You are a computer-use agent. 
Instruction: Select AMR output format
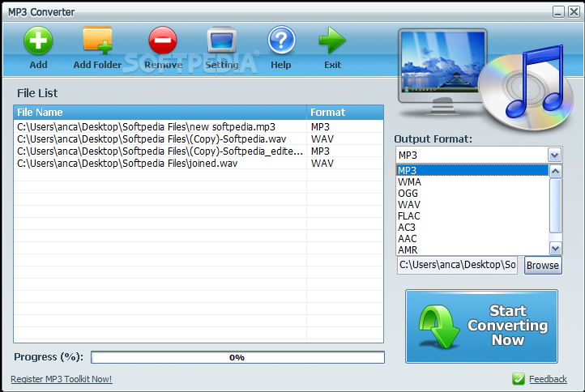[x=472, y=250]
